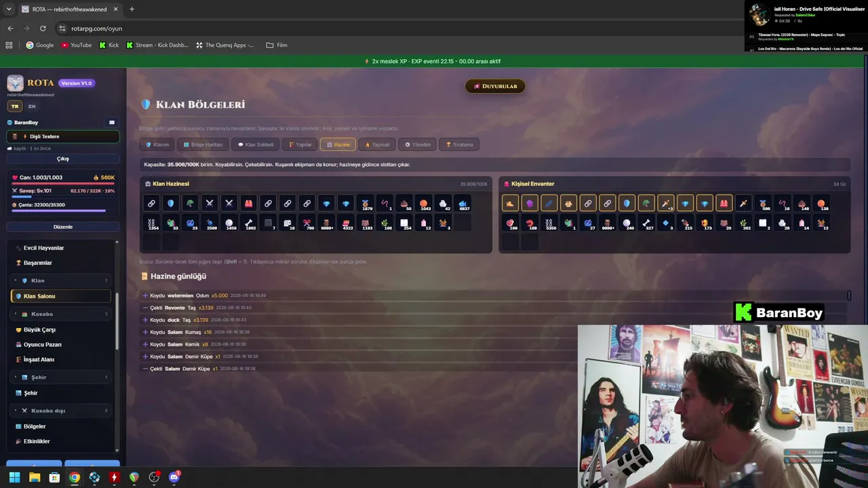Launch Chrome from the Windows taskbar
Screen dimensions: 868x488
pos(75,477)
